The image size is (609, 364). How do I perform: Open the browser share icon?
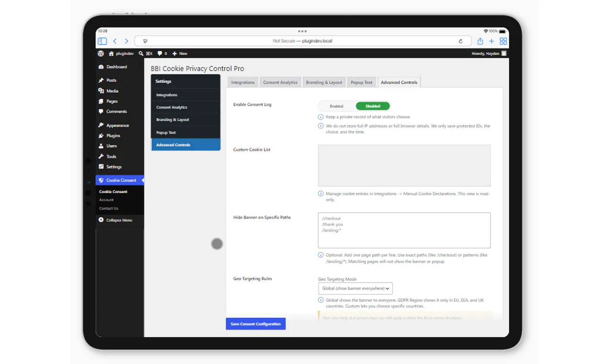point(480,41)
